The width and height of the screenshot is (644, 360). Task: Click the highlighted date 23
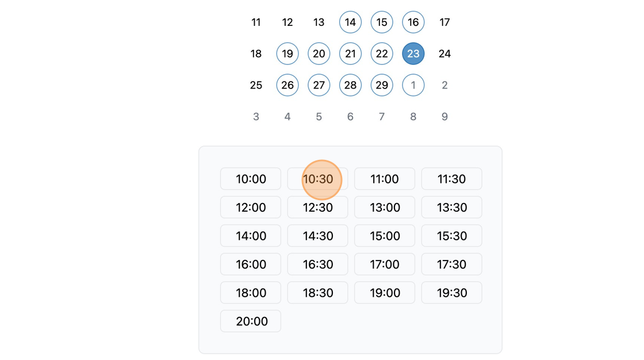(x=413, y=53)
